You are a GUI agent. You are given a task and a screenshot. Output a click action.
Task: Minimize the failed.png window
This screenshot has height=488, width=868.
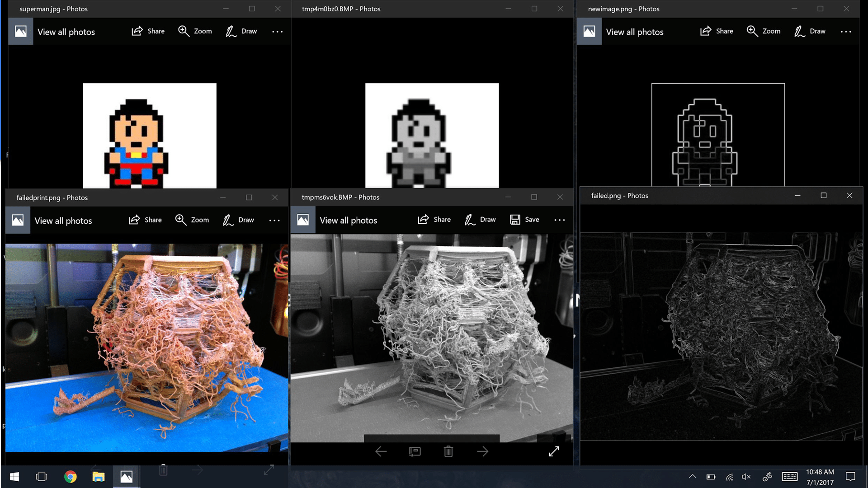click(797, 196)
